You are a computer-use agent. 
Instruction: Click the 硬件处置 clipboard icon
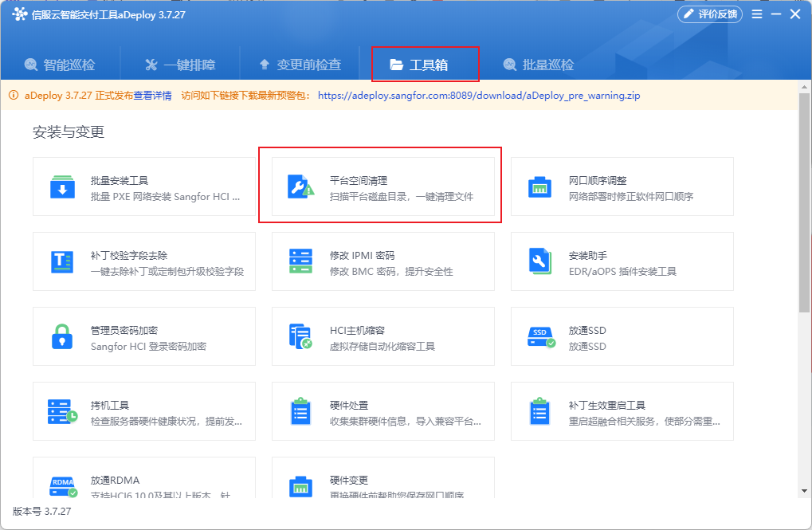pyautogui.click(x=301, y=411)
